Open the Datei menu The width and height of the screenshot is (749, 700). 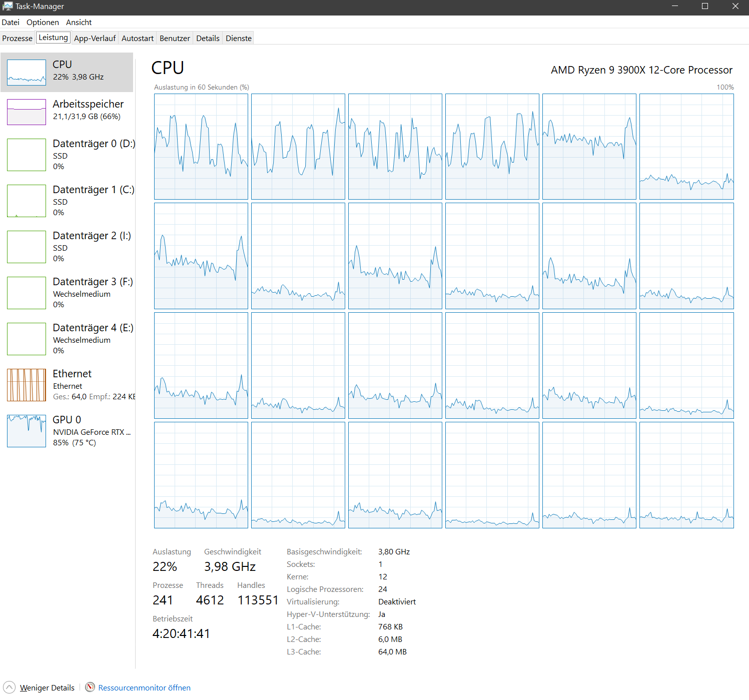click(11, 22)
